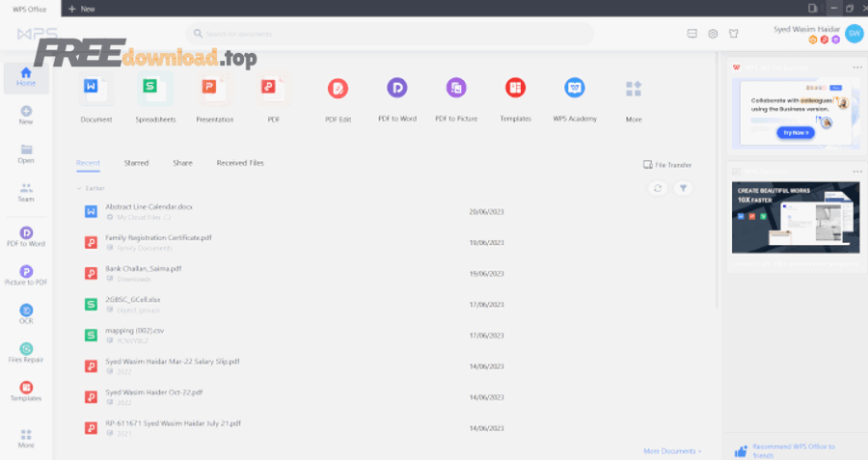This screenshot has height=460, width=868.
Task: Open Family Registration Certificate.pdf
Action: pyautogui.click(x=158, y=237)
